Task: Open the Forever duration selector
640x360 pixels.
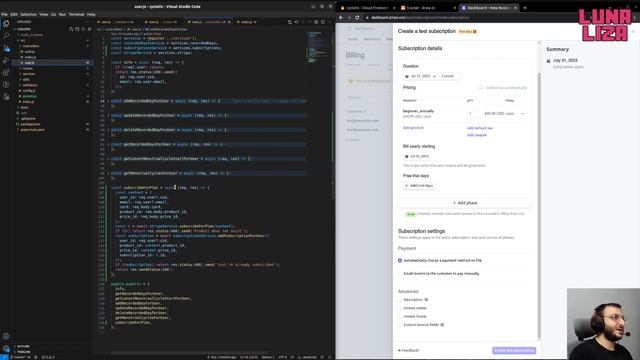Action: 449,76
